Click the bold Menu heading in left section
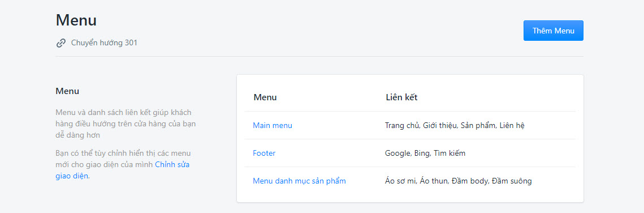The image size is (644, 213). [x=67, y=91]
